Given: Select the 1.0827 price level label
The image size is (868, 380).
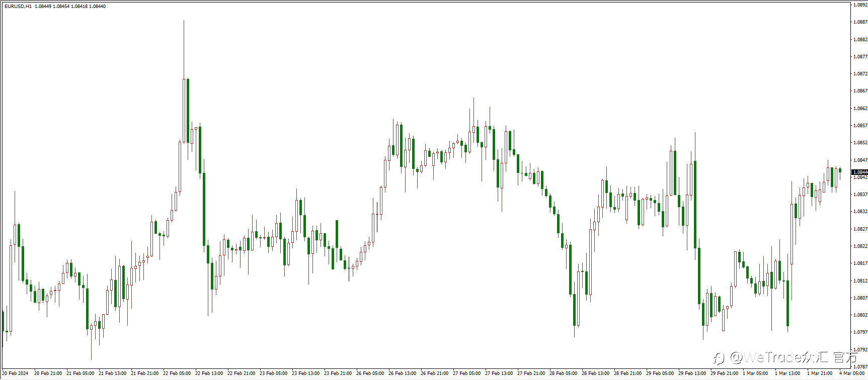Looking at the screenshot, I should [860, 229].
